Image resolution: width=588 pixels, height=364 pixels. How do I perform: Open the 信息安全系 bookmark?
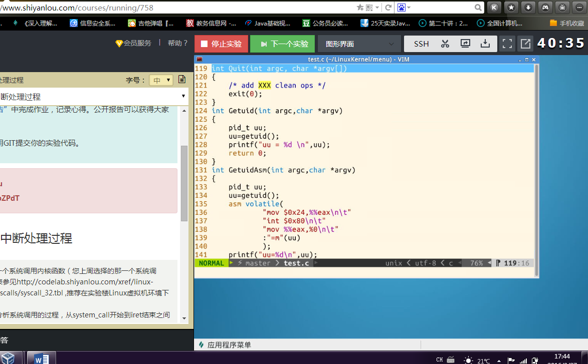[93, 23]
